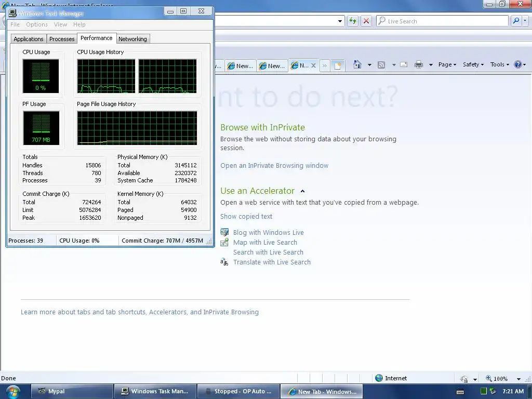Switch to the Networking tab
This screenshot has height=399, width=532.
(132, 39)
